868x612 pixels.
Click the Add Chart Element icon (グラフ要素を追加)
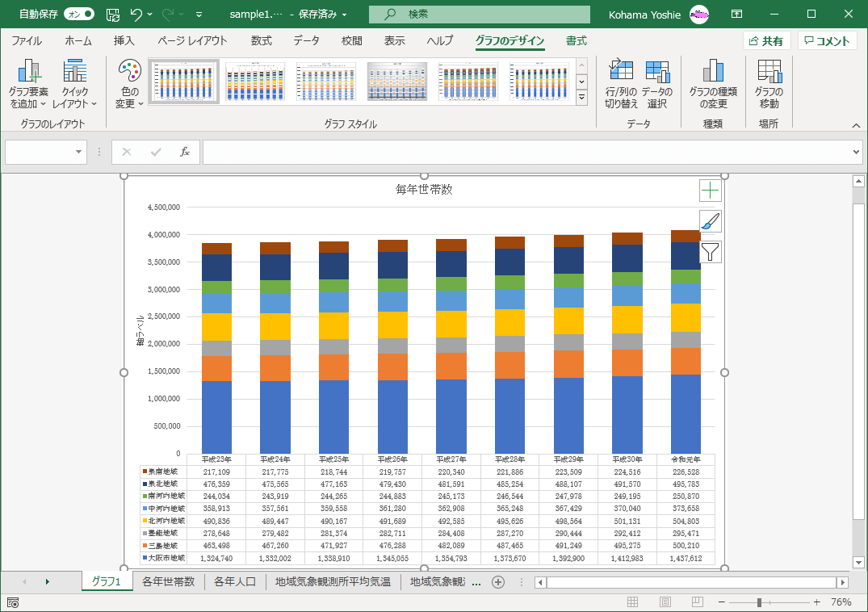pyautogui.click(x=28, y=73)
